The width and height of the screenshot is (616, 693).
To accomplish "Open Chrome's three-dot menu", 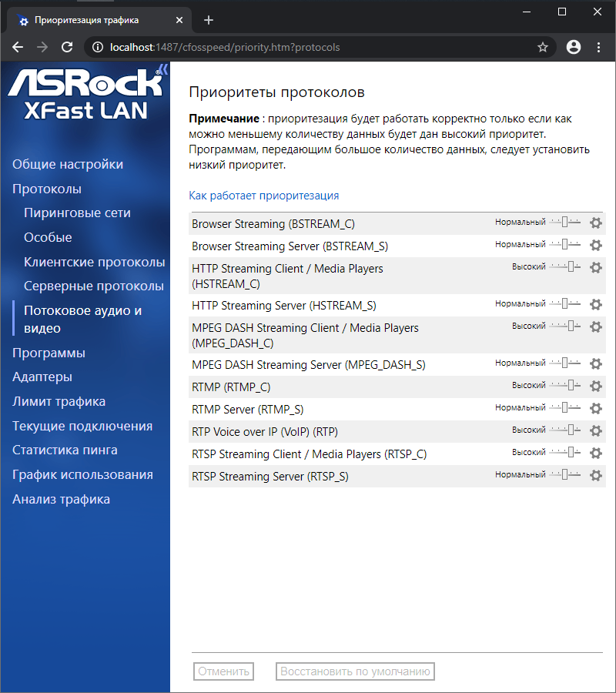I will (598, 47).
